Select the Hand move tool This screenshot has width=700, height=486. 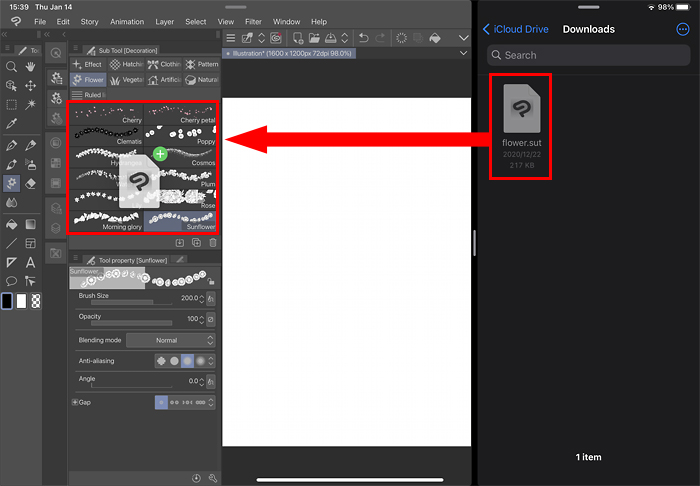tap(31, 67)
